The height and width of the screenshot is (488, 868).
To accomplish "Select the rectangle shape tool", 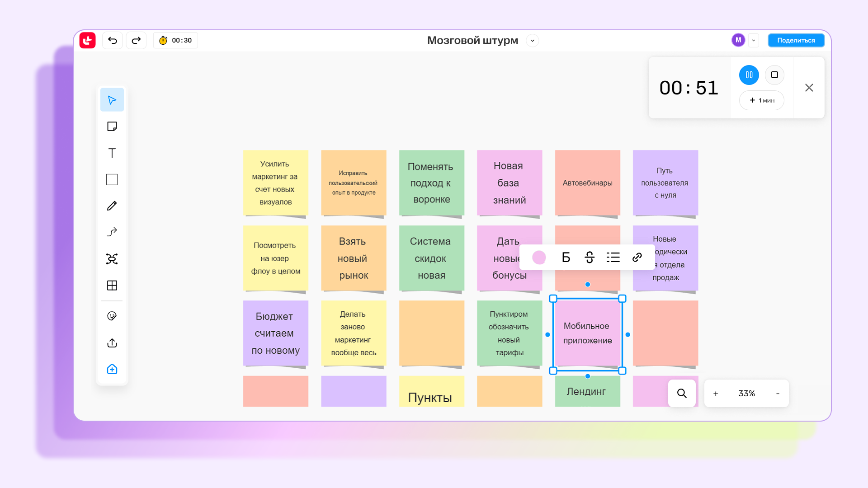I will [112, 179].
